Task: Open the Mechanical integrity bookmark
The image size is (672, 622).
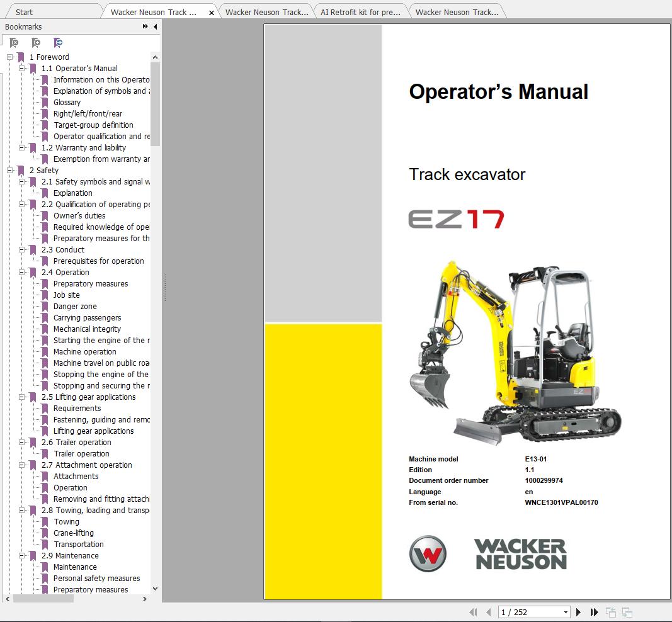Action: click(x=87, y=329)
